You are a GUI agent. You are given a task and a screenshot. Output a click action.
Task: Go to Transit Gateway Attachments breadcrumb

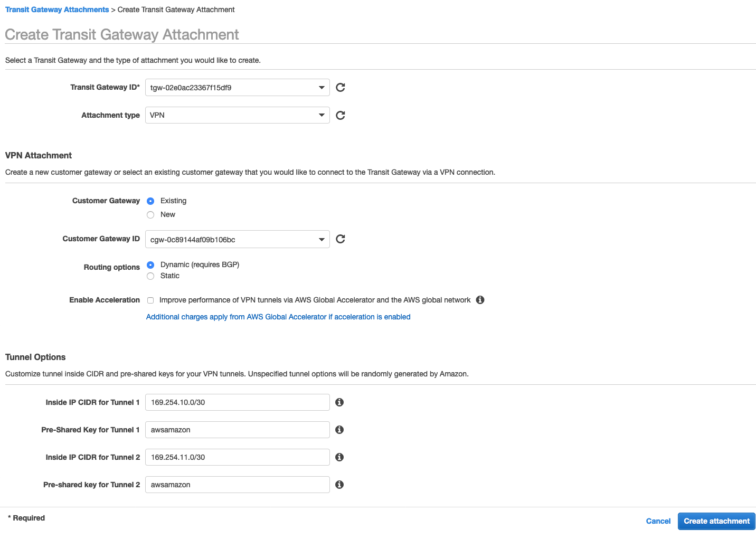pos(57,10)
